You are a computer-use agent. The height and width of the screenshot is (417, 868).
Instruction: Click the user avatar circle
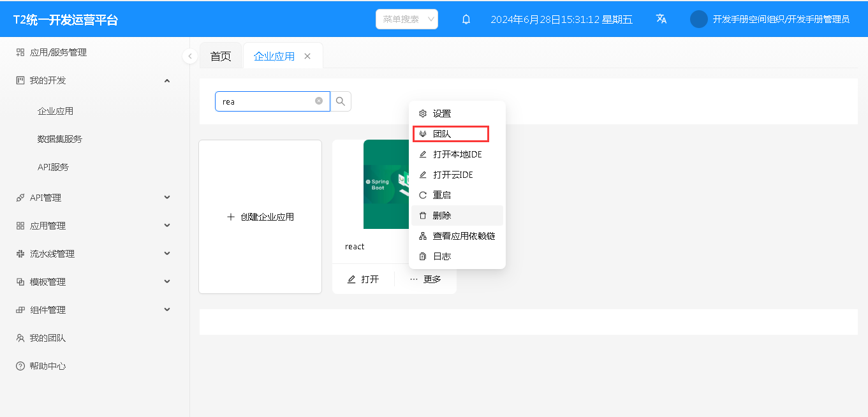pos(699,19)
